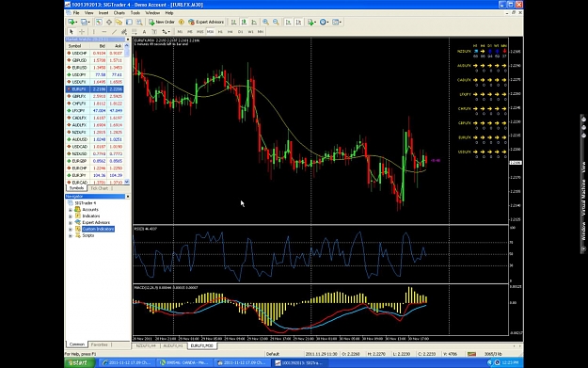Image resolution: width=588 pixels, height=368 pixels.
Task: Toggle the Chart Shift icon
Action: pos(298,23)
